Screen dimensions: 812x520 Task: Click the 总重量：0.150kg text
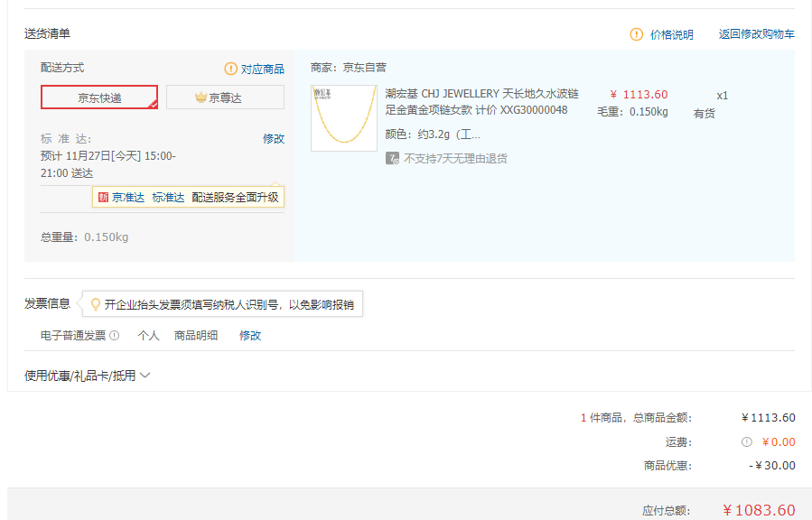pyautogui.click(x=84, y=237)
